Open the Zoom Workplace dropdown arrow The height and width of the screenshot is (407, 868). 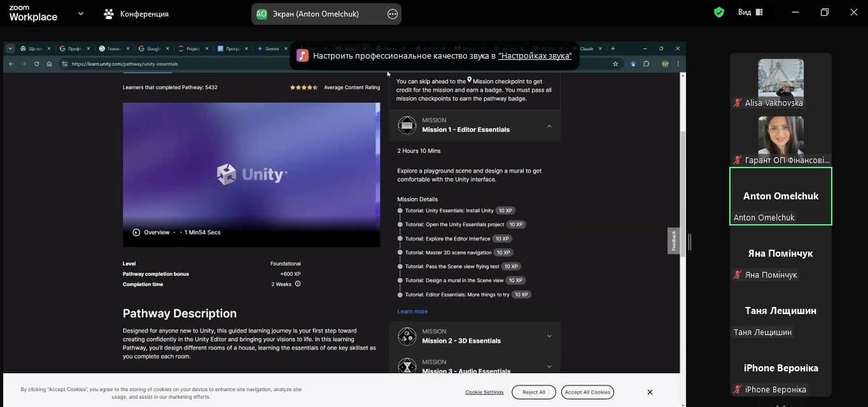coord(80,13)
